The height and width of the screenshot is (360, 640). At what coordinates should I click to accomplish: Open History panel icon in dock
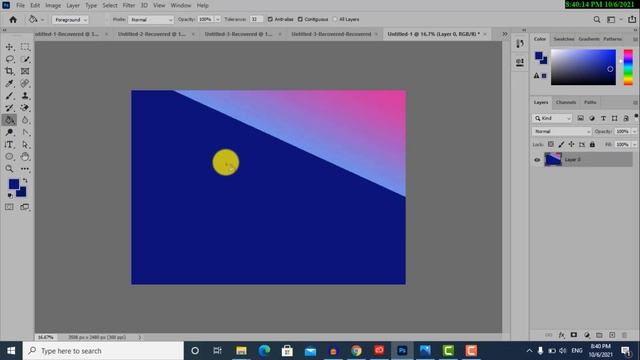pos(520,44)
